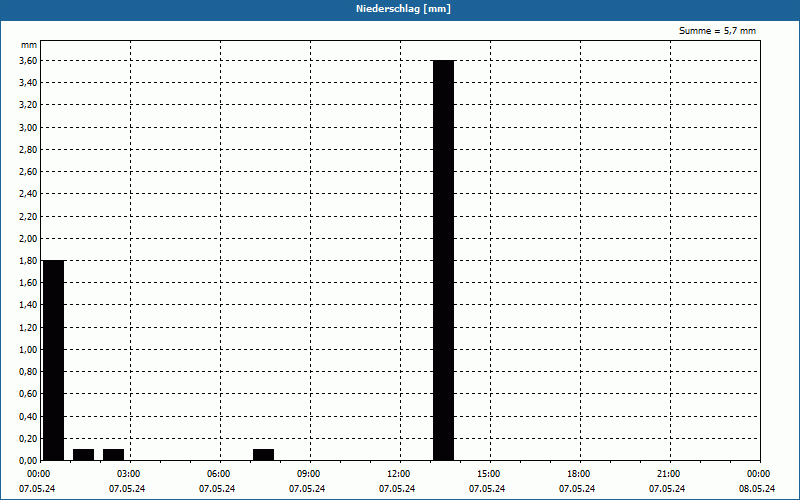
Task: Click the 1,40 y-axis value
Action: click(x=28, y=305)
